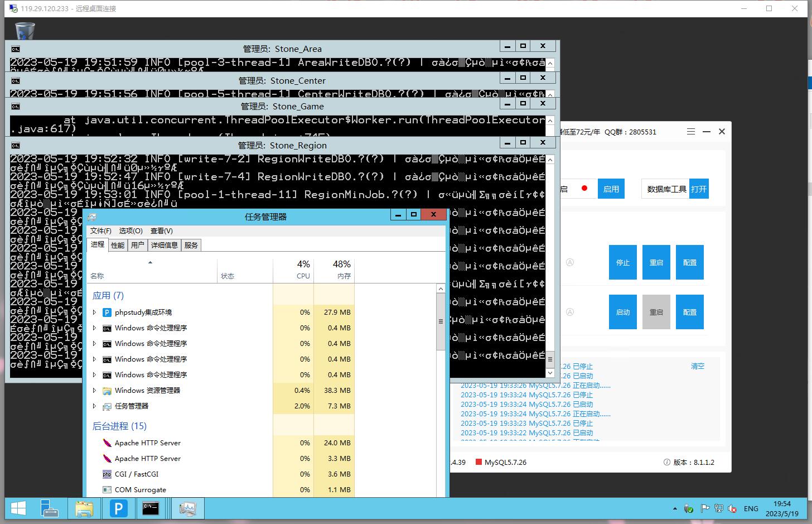Click the network tray icon

click(719, 508)
